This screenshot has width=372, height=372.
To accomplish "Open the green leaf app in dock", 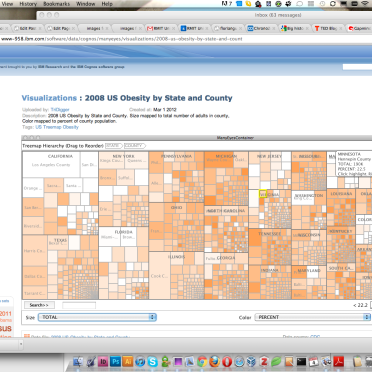I will point(276,362).
